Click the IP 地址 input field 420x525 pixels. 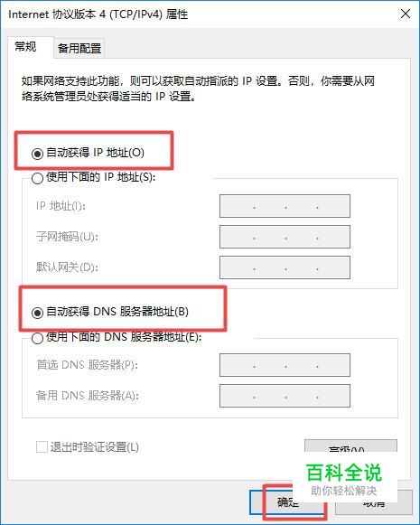point(285,206)
